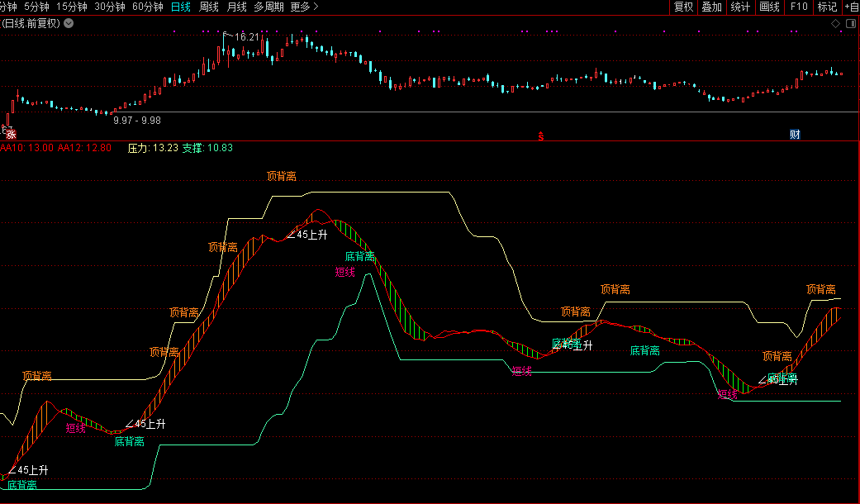The height and width of the screenshot is (504, 860).
Task: Select the 日线 daily period tab
Action: (180, 7)
